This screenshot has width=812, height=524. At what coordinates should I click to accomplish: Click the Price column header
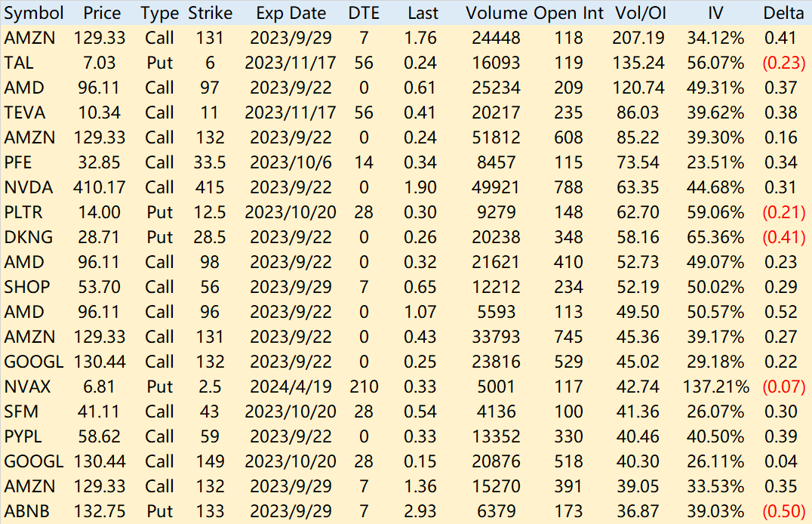pos(102,13)
